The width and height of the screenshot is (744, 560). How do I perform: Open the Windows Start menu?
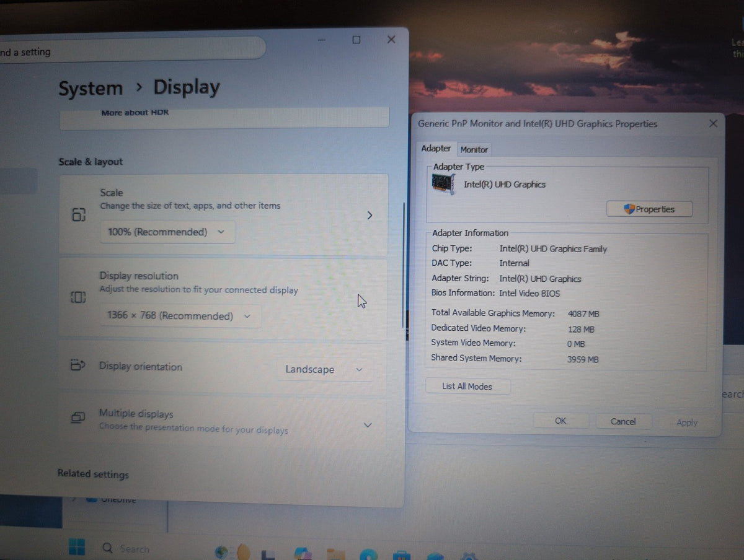[76, 547]
